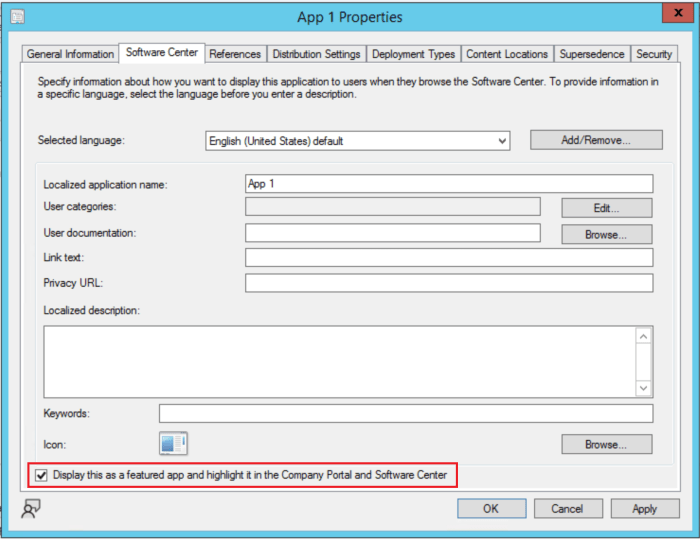Click the description scrollbar down arrow

click(644, 388)
